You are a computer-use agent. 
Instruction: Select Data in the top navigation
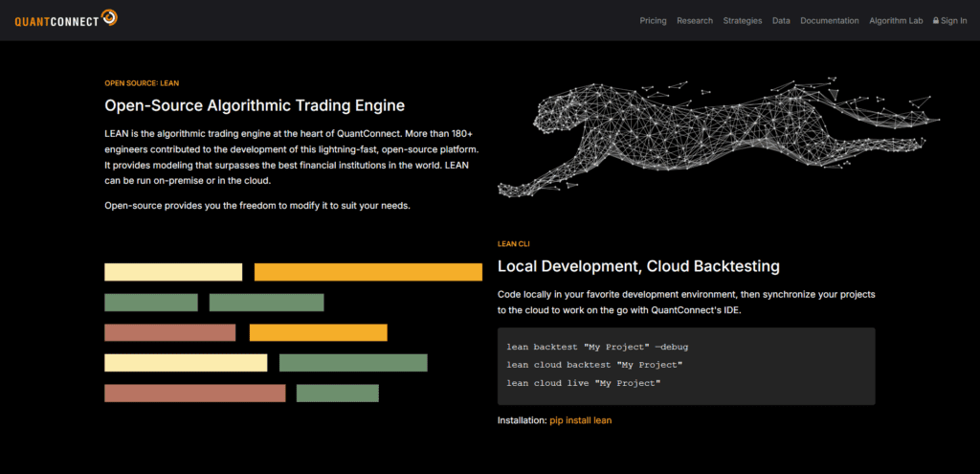point(781,21)
